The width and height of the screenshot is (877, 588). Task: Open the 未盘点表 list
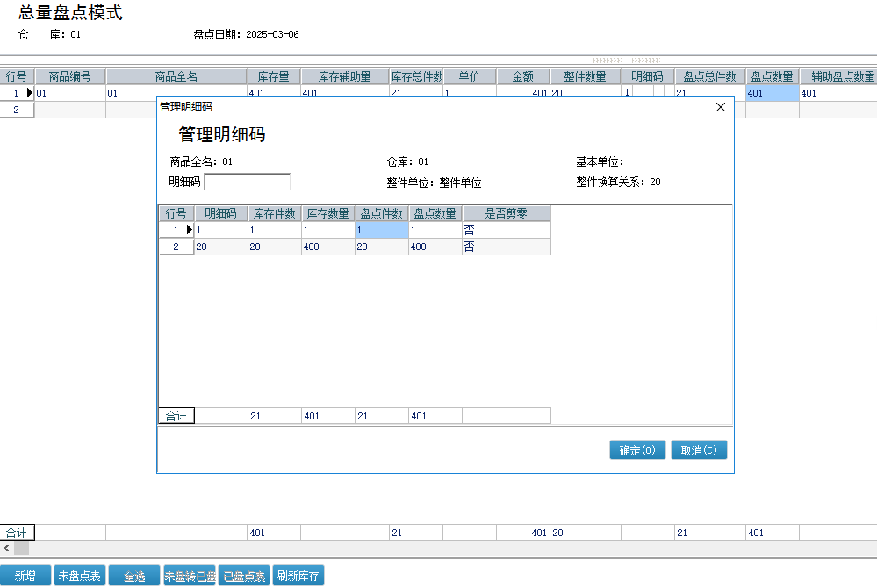tap(80, 576)
